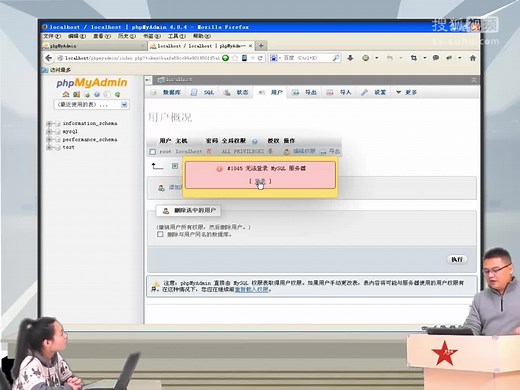Expand the mysql database node
520x390 pixels.
(49, 131)
